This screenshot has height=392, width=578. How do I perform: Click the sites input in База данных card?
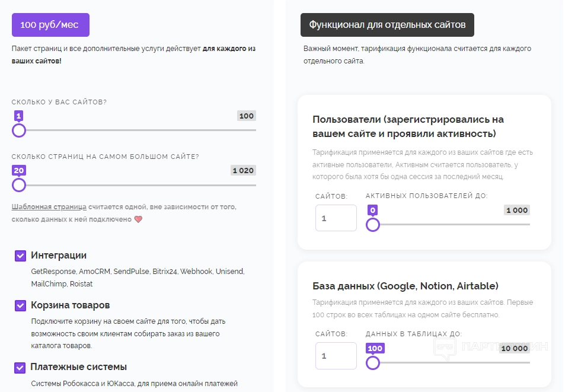coord(336,356)
